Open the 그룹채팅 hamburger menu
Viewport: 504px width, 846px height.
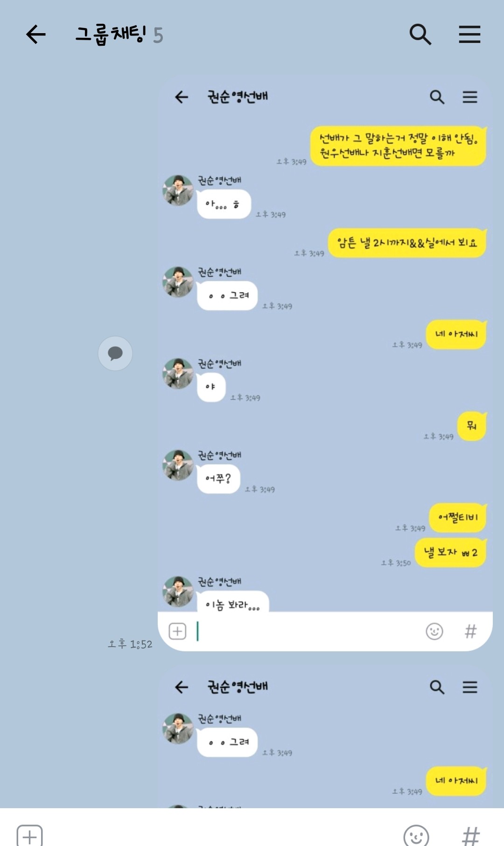[x=469, y=34]
